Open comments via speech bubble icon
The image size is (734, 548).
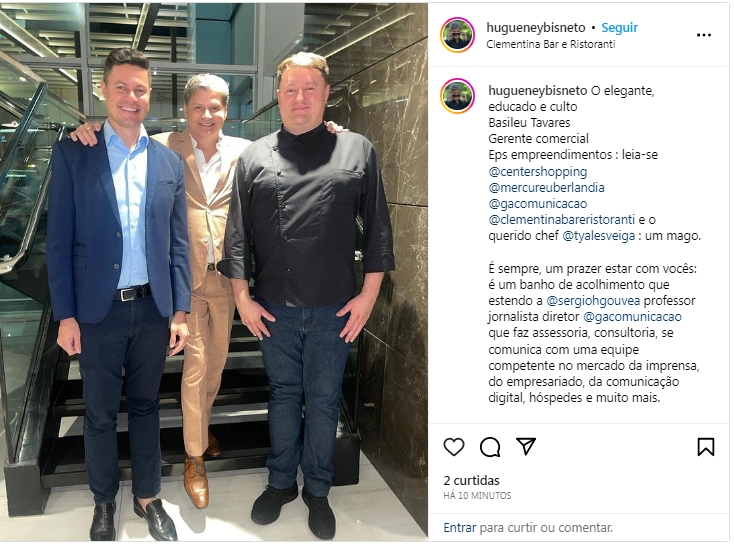490,447
